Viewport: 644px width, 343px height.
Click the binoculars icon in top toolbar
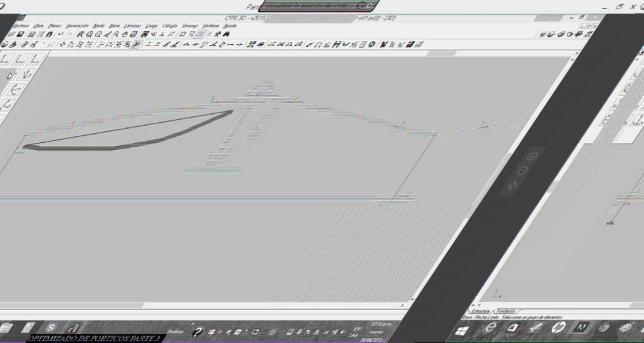point(225,35)
